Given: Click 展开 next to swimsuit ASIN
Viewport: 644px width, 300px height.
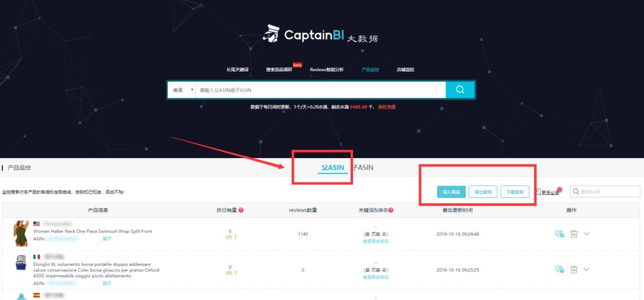Looking at the screenshot, I should 107,239.
